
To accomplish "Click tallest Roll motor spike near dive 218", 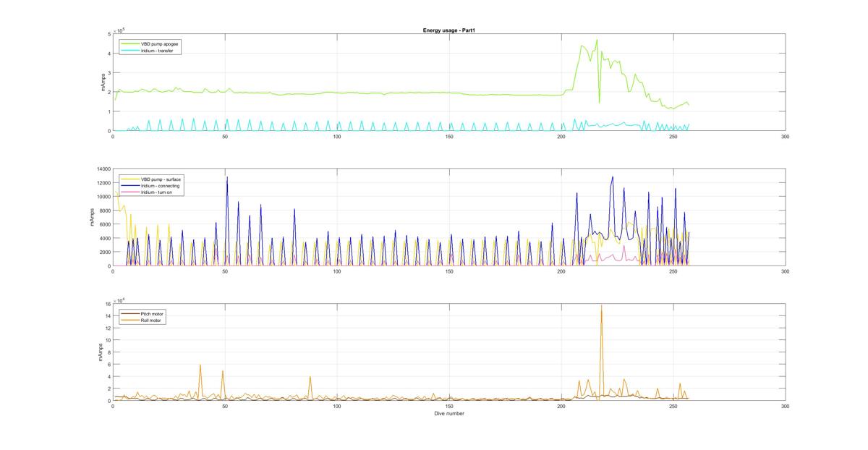I will tap(601, 307).
